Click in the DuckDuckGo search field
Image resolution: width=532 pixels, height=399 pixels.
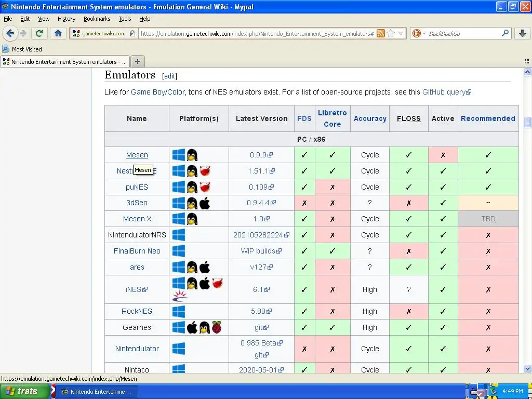point(464,34)
